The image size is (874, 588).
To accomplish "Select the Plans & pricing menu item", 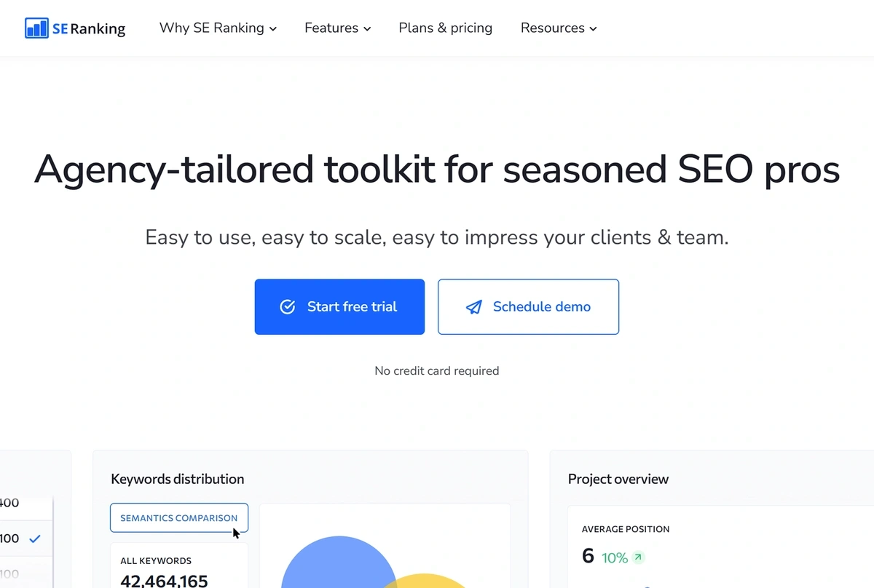I will tap(445, 28).
